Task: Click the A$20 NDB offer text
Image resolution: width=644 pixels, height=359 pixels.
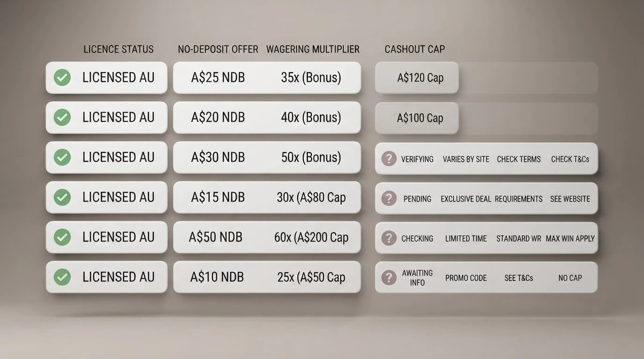Action: tap(218, 117)
